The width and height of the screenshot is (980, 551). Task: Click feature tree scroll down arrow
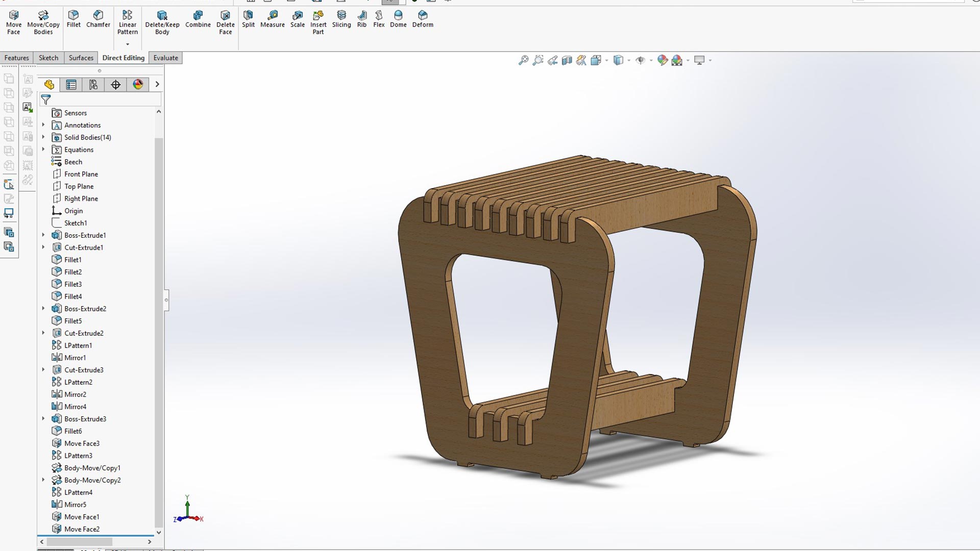pos(159,532)
